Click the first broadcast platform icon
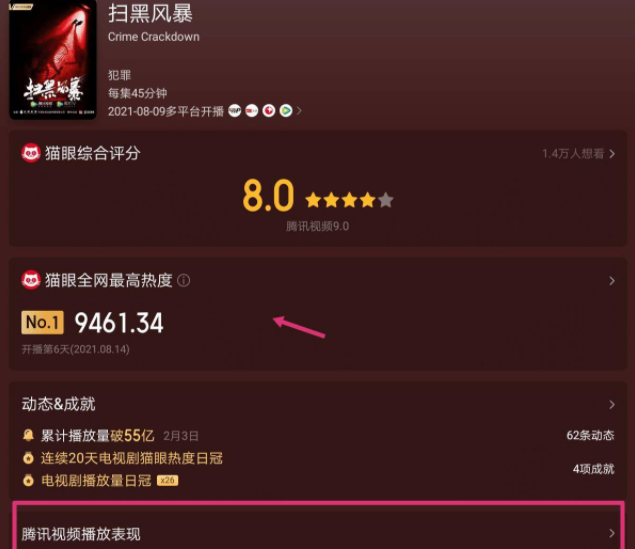Screen dimensions: 635x549 pyautogui.click(x=234, y=111)
